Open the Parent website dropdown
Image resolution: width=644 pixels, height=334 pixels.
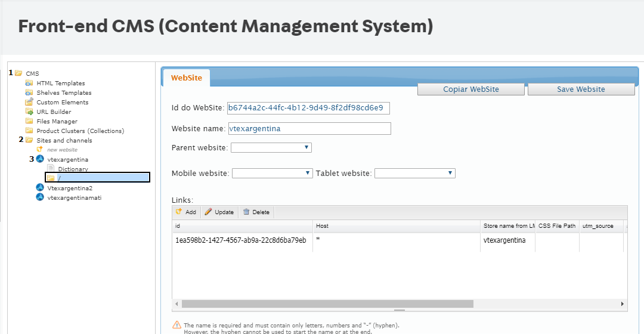pos(271,147)
